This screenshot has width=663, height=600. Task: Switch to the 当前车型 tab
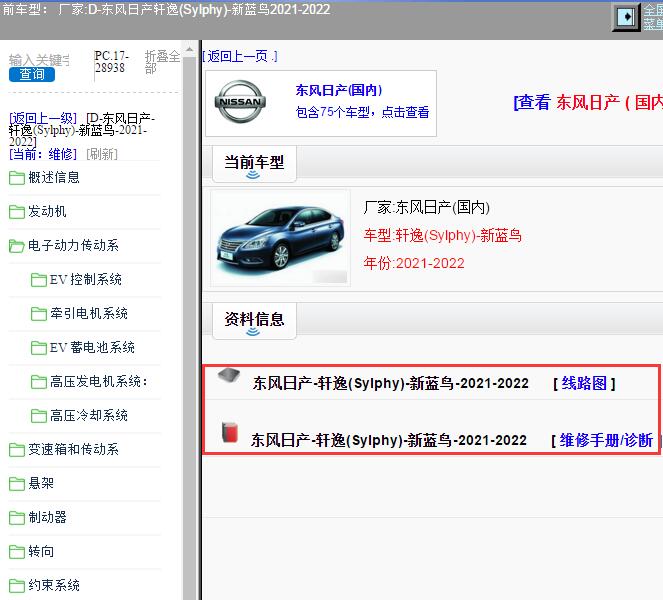point(254,164)
